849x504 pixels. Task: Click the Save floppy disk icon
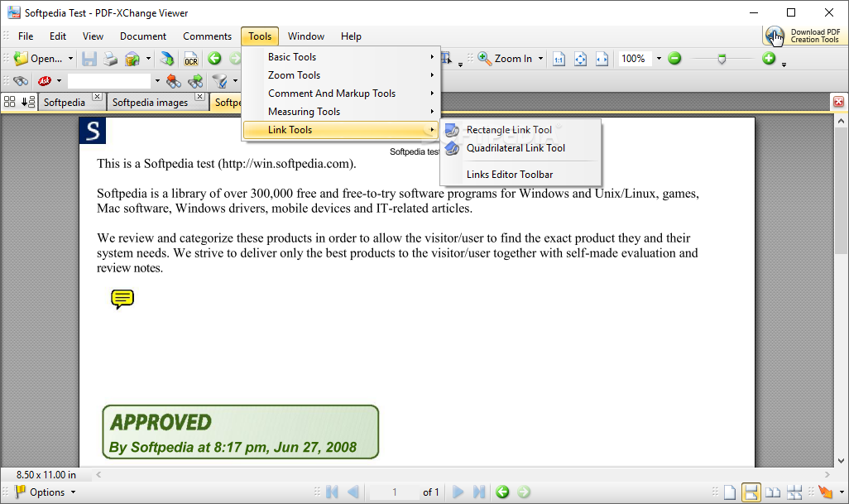89,59
